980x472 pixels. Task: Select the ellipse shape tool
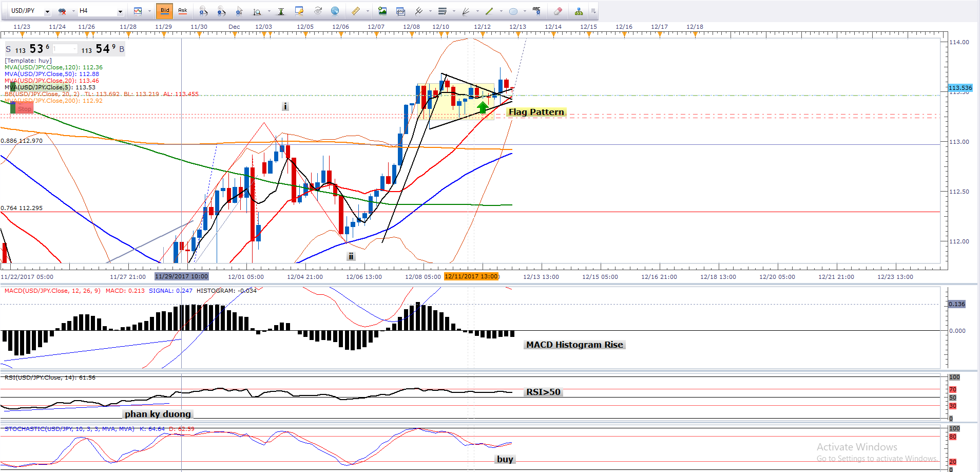(x=513, y=11)
